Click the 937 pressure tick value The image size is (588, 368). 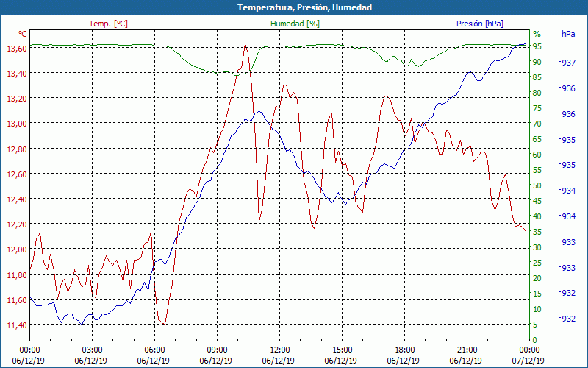(568, 63)
